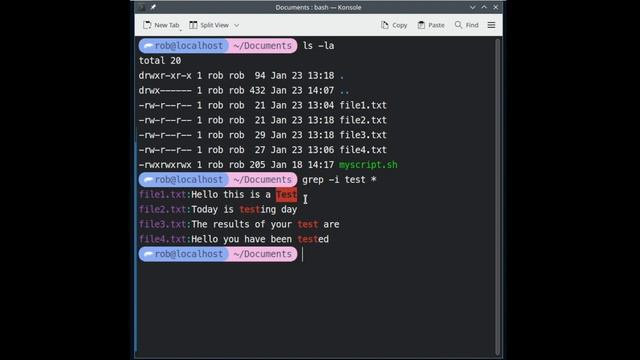
Task: Open the hamburger menu
Action: 491,25
